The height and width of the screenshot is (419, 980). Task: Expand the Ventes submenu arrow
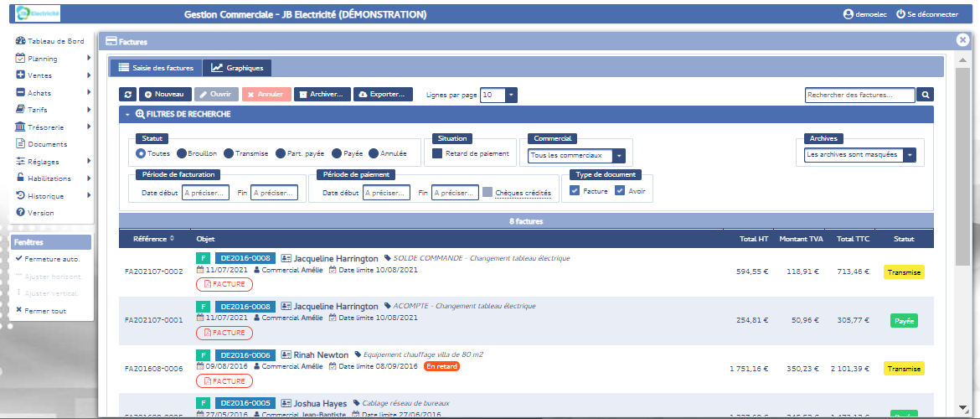[x=89, y=75]
